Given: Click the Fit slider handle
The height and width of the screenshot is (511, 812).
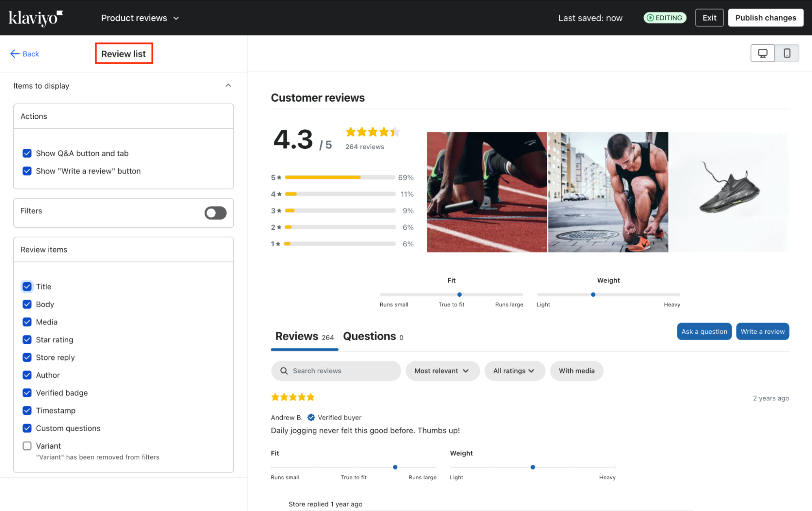Looking at the screenshot, I should pyautogui.click(x=459, y=294).
